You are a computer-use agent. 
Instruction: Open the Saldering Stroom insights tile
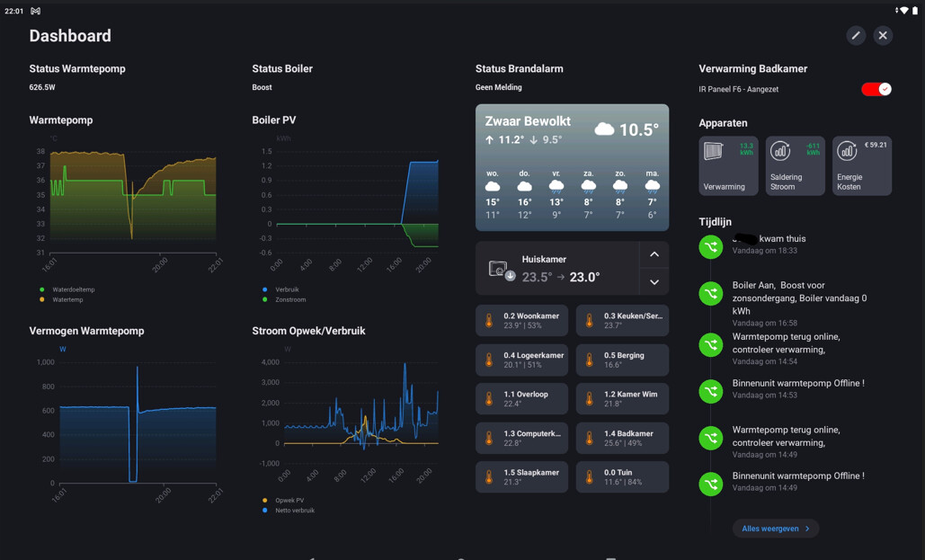click(x=795, y=165)
